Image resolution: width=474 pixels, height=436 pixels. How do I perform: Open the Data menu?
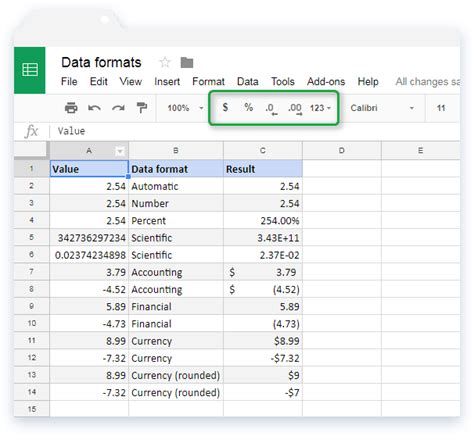(x=248, y=82)
